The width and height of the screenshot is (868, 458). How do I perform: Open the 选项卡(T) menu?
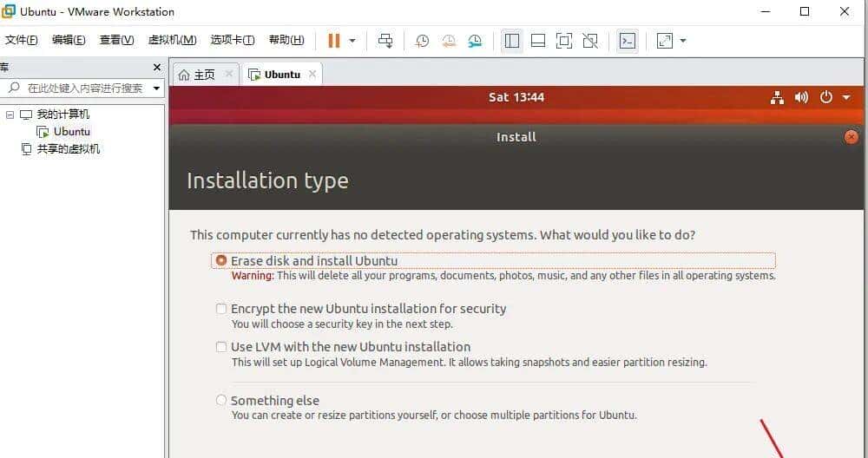pyautogui.click(x=233, y=40)
